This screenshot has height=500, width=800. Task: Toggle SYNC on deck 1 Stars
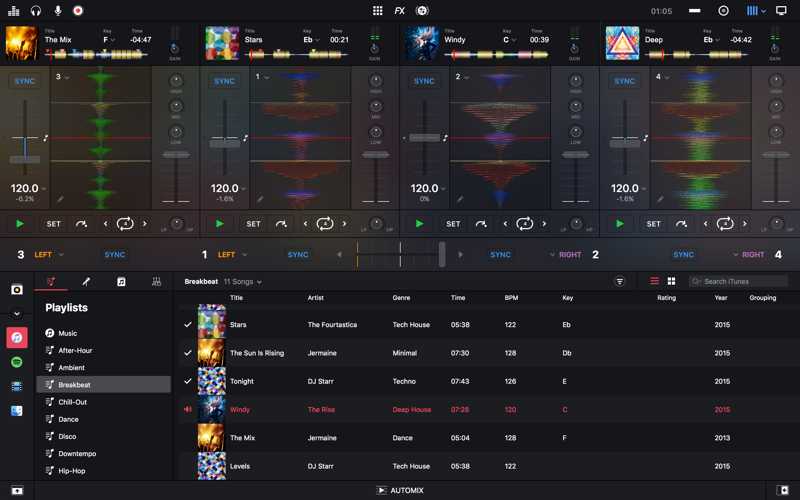[224, 81]
